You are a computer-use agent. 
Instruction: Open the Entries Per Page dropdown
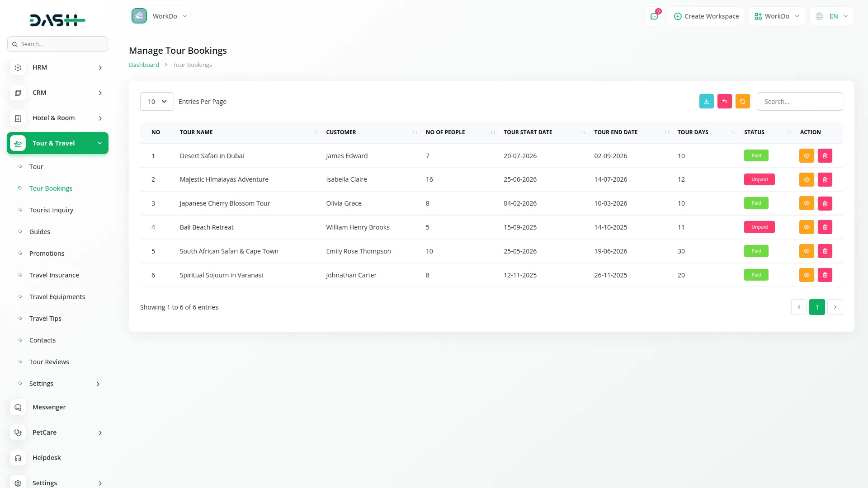(156, 101)
